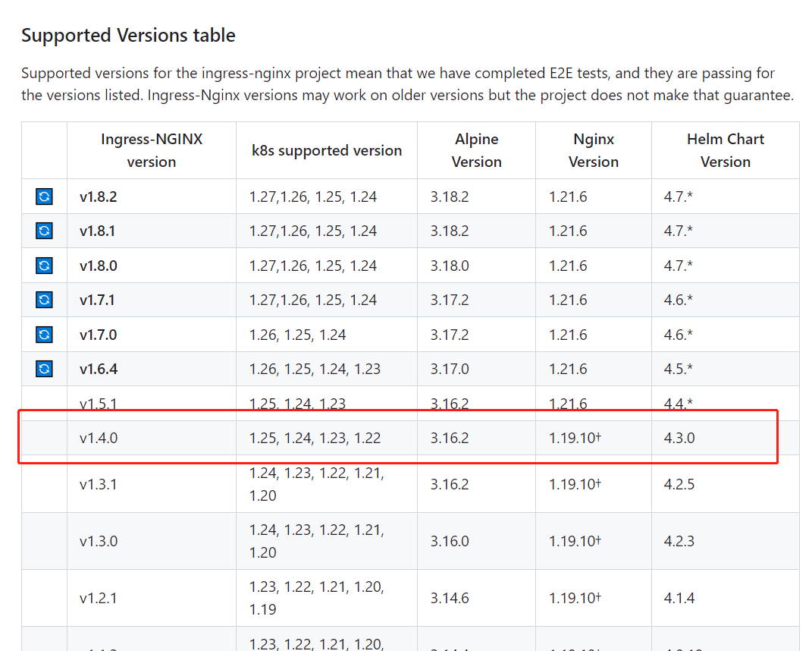
Task: Click the 'k8s supported version' column header
Action: [x=326, y=150]
